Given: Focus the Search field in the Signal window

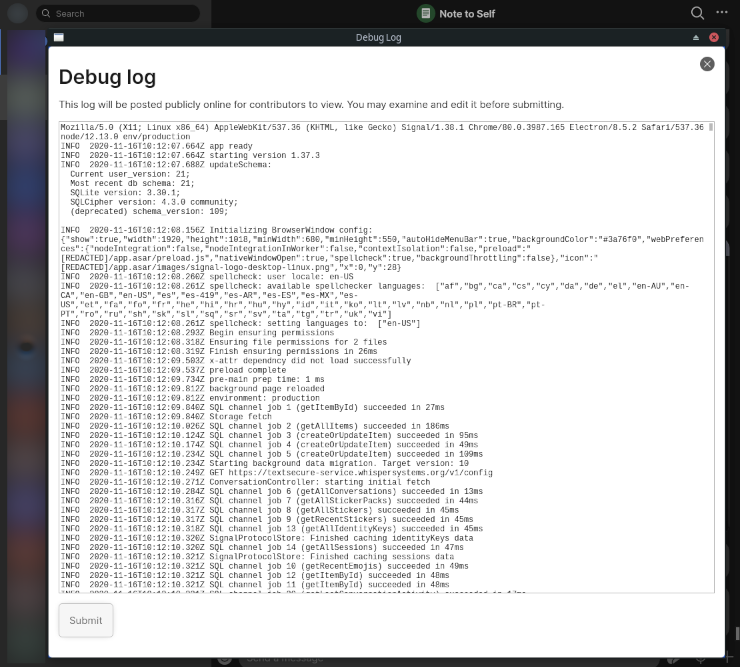Looking at the screenshot, I should pyautogui.click(x=118, y=14).
